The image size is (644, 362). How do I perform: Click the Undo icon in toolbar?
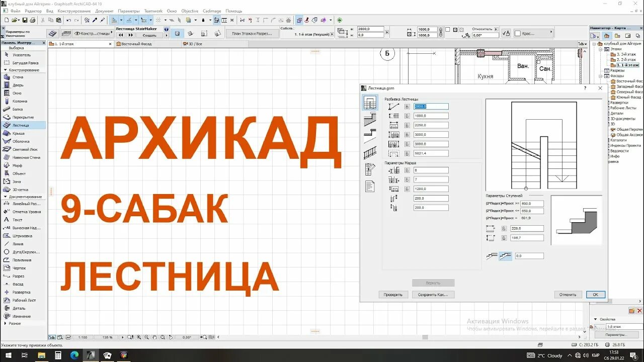pyautogui.click(x=68, y=20)
